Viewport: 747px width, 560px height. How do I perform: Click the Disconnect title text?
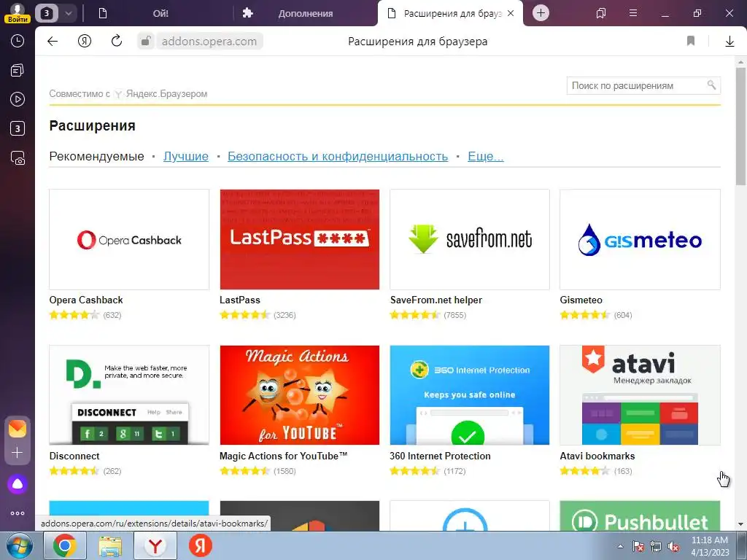point(74,456)
